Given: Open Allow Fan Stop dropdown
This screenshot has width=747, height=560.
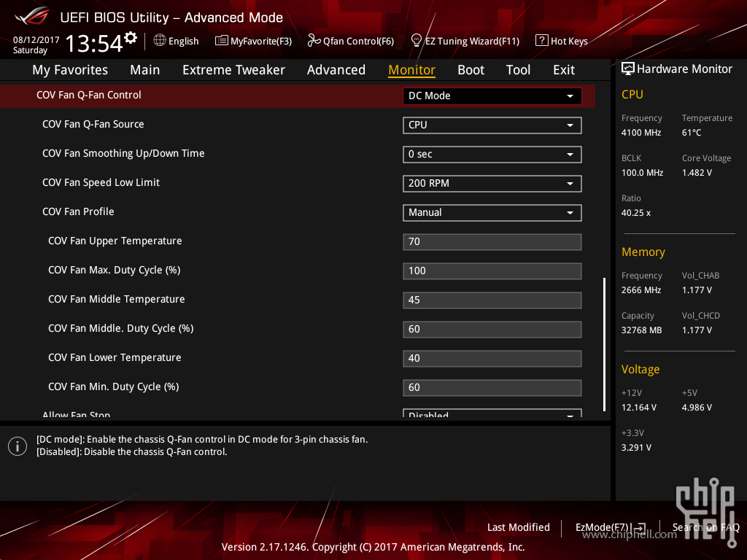Looking at the screenshot, I should (x=492, y=413).
